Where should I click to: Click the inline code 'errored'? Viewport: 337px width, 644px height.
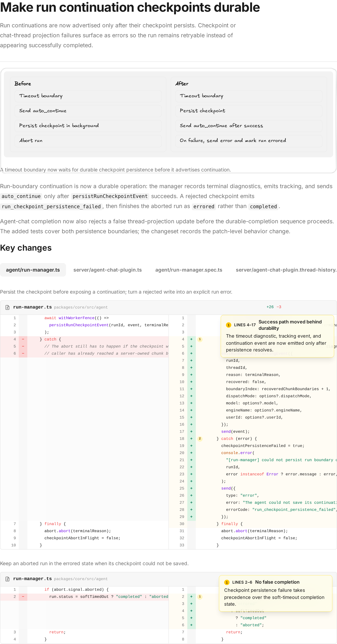click(x=204, y=206)
